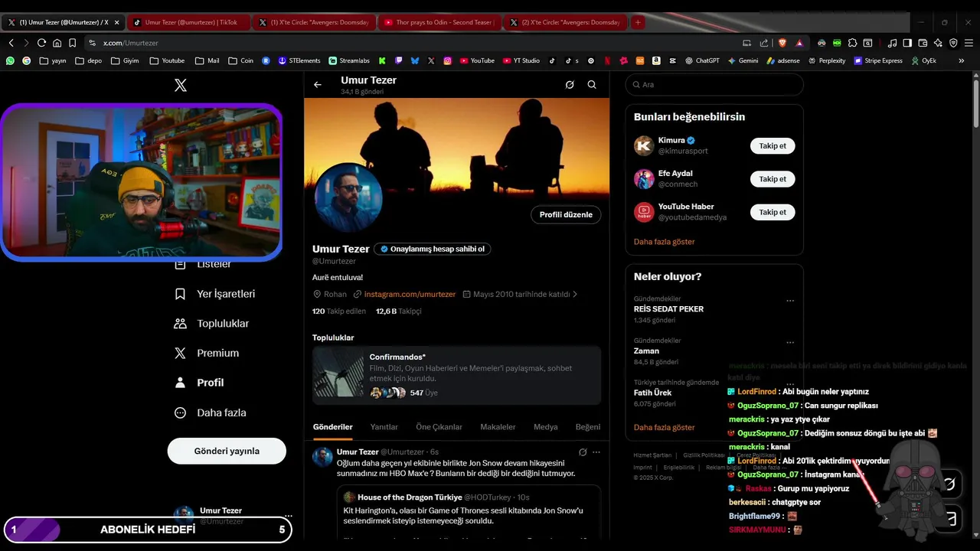The height and width of the screenshot is (551, 980).
Task: Open the Kick bookmark icon
Action: [382, 60]
